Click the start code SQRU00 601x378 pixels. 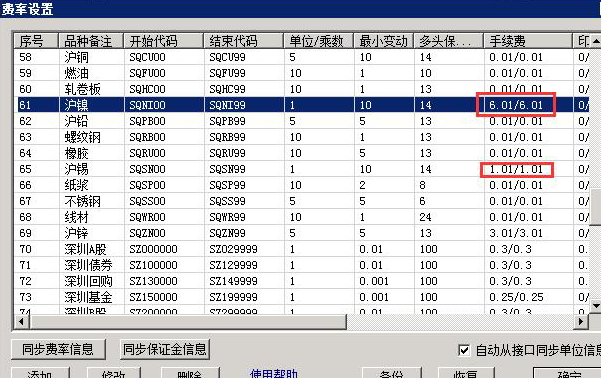[147, 153]
